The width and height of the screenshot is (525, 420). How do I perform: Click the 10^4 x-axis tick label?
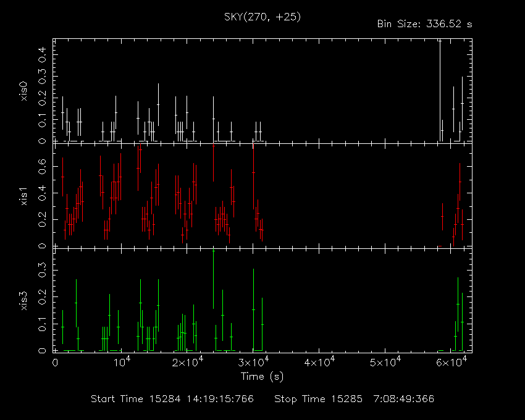(122, 362)
